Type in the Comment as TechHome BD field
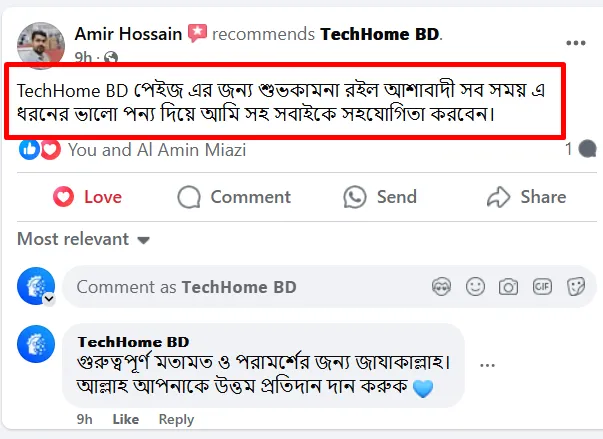The image size is (603, 439). (x=240, y=287)
